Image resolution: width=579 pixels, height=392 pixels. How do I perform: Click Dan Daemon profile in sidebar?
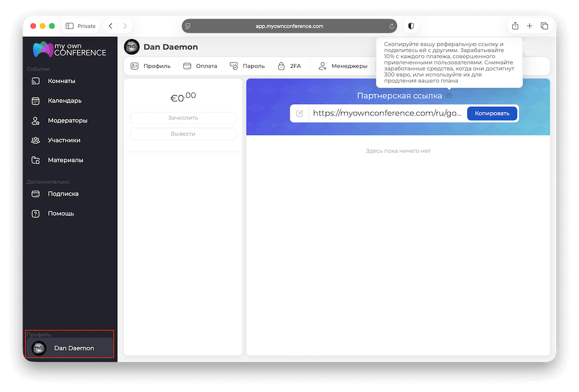pyautogui.click(x=69, y=348)
